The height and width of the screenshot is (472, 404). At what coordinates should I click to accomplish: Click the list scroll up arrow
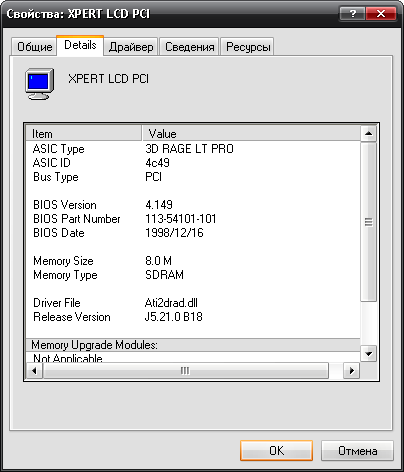tap(368, 134)
